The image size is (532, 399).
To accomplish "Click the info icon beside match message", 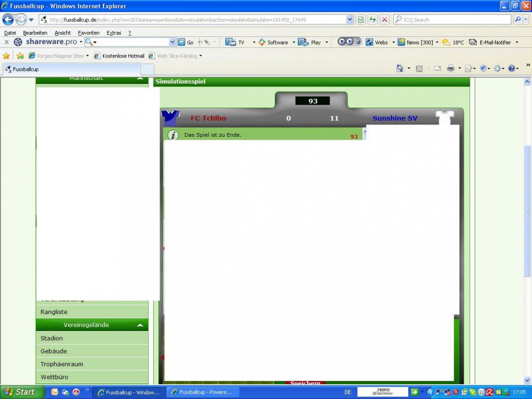I will [x=173, y=135].
